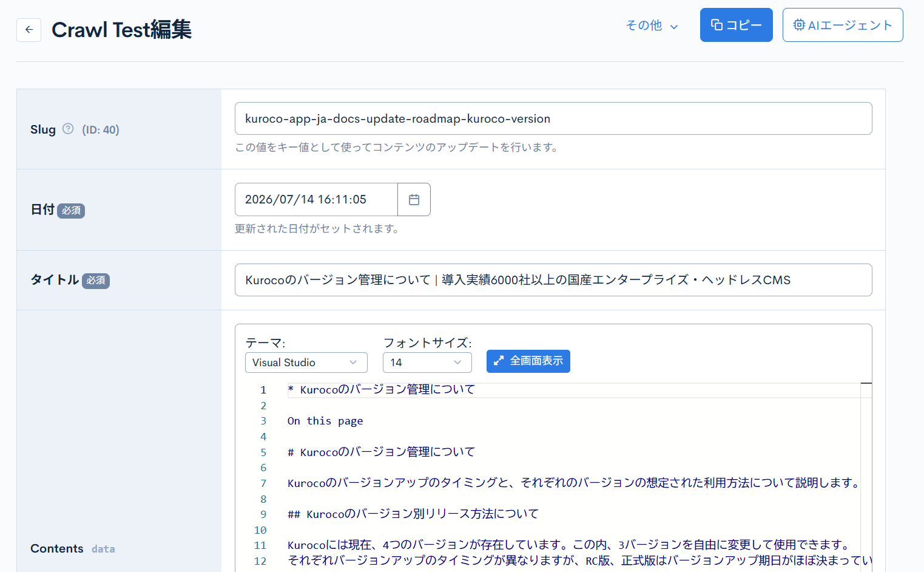The height and width of the screenshot is (572, 924).
Task: Click the Crawl Test編集 page heading
Action: tap(121, 29)
